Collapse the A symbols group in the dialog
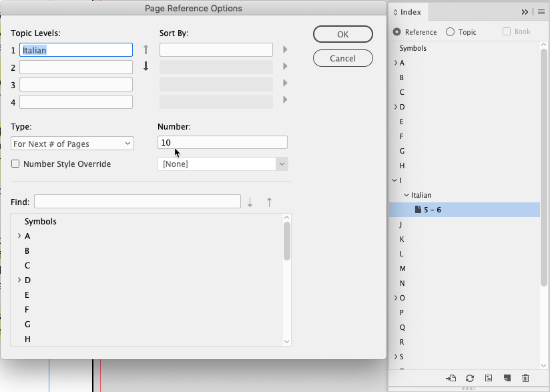This screenshot has width=550, height=392. click(x=19, y=236)
